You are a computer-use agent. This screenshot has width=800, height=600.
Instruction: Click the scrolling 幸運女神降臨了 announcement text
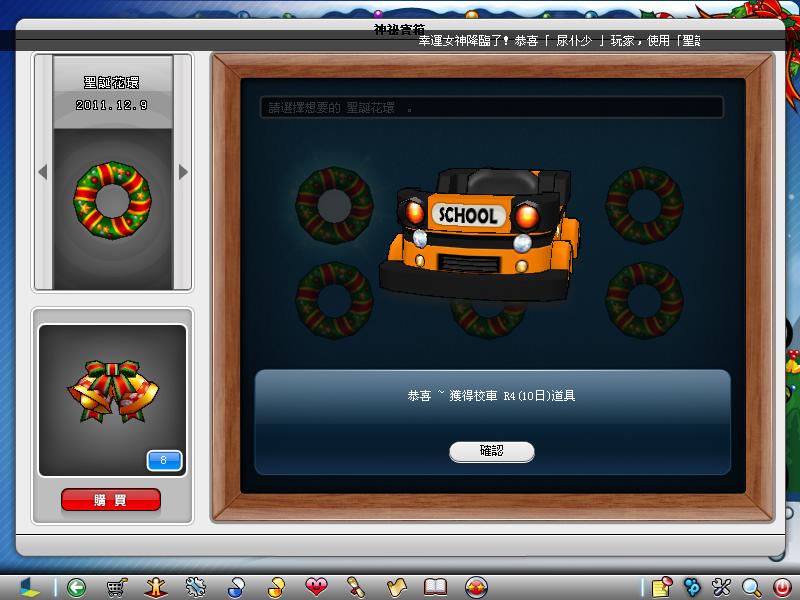tap(559, 40)
